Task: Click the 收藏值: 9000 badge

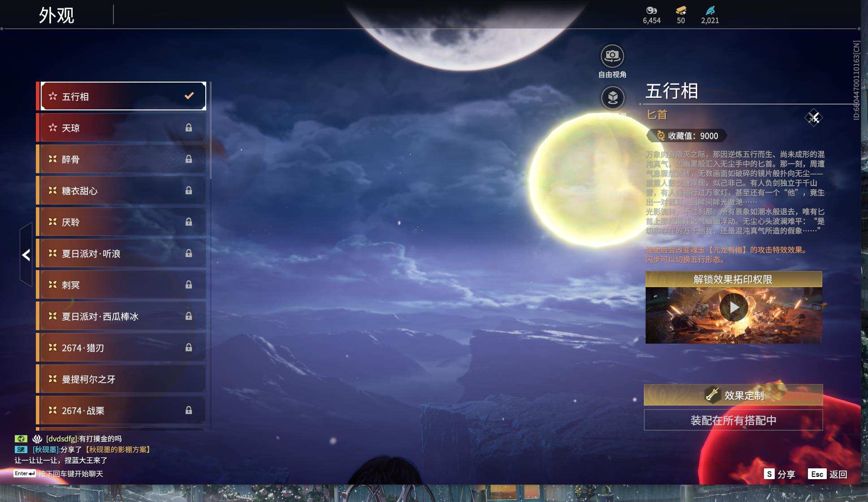Action: (x=687, y=135)
